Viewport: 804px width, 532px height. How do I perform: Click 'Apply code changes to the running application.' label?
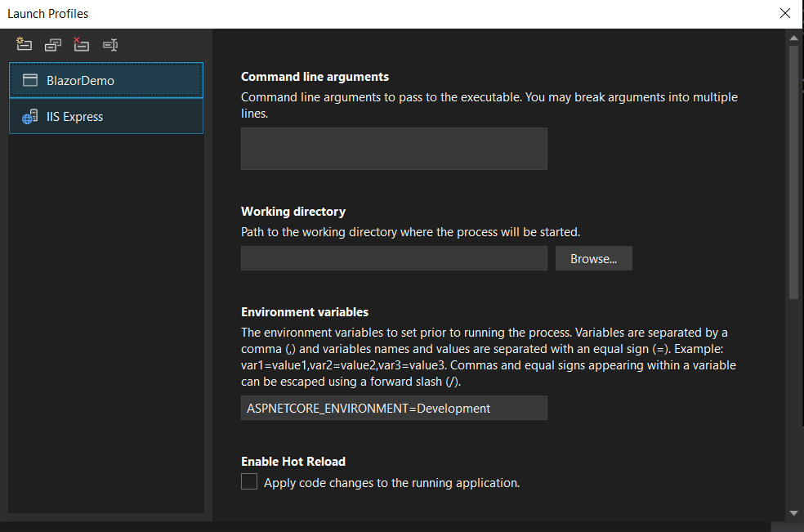(391, 483)
